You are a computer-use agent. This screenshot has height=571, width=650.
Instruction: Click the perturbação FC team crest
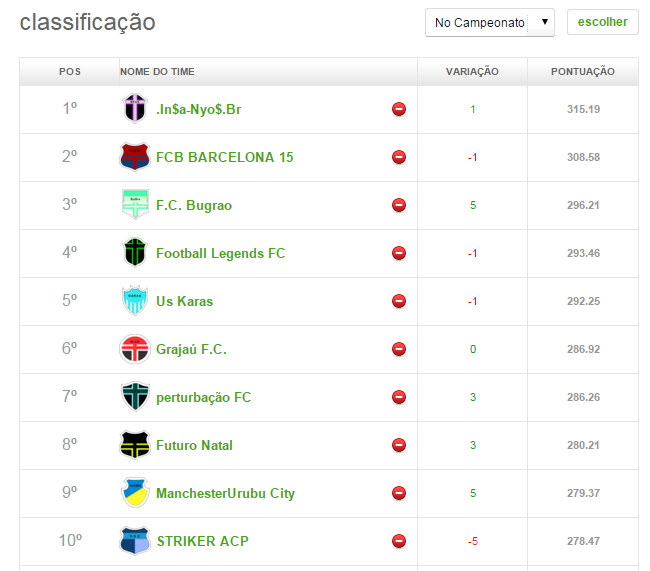(x=134, y=397)
